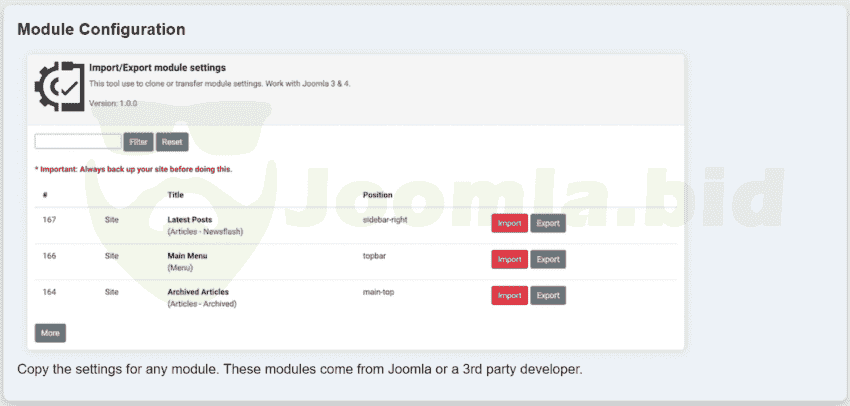Select the Archived Articles module title
Image resolution: width=850 pixels, height=406 pixels.
click(x=197, y=292)
